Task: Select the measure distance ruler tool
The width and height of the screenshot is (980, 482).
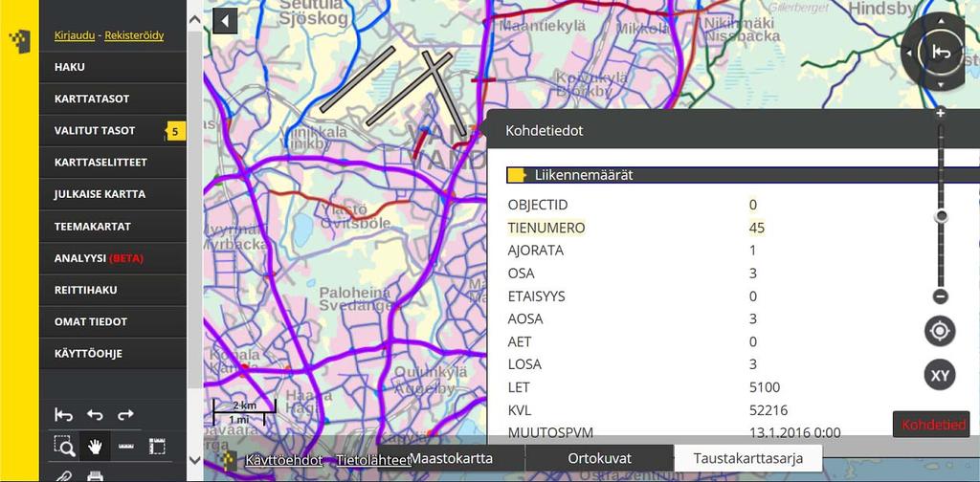Action: [x=126, y=447]
